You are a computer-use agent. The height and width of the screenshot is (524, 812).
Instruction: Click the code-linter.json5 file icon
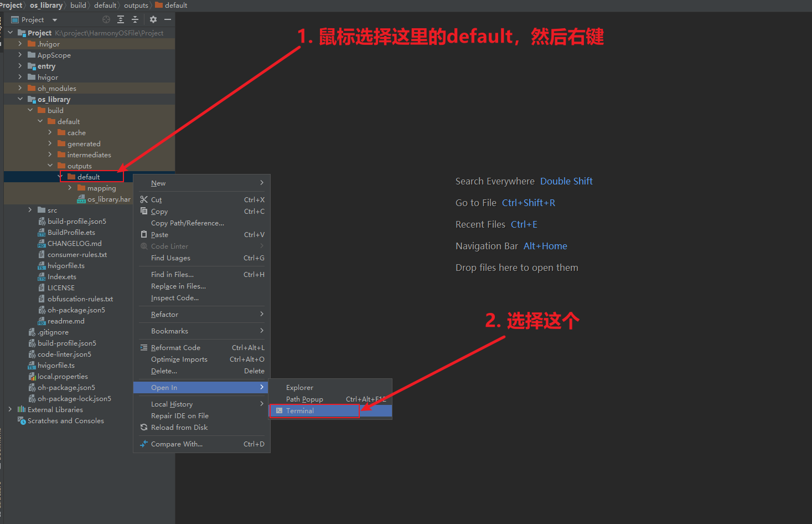coord(32,354)
